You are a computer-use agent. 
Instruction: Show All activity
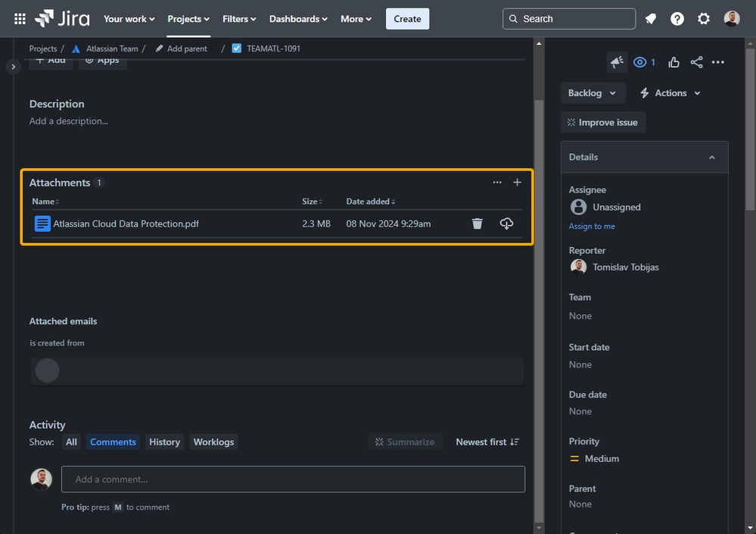coord(71,442)
